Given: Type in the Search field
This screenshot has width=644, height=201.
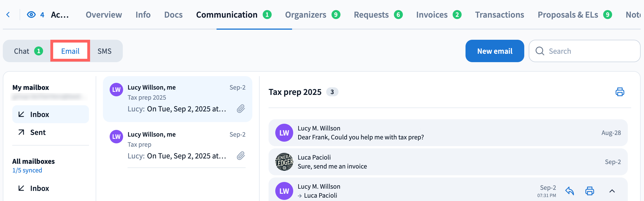Looking at the screenshot, I should point(590,51).
